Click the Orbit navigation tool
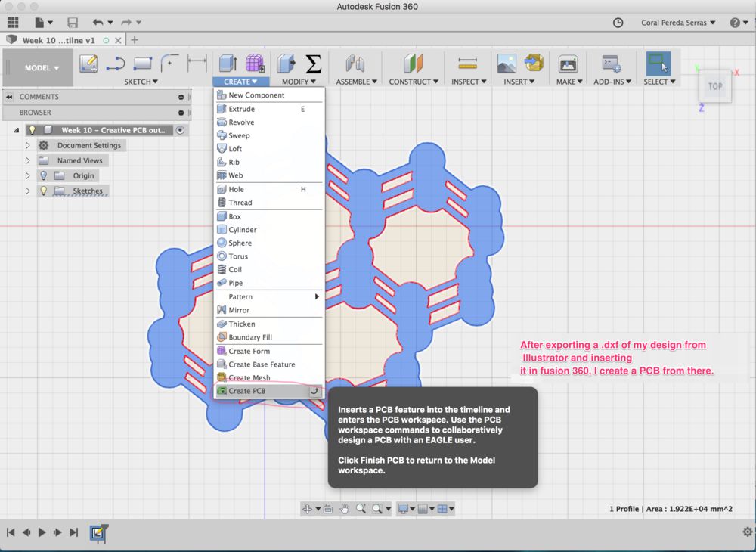This screenshot has width=756, height=552. click(307, 509)
